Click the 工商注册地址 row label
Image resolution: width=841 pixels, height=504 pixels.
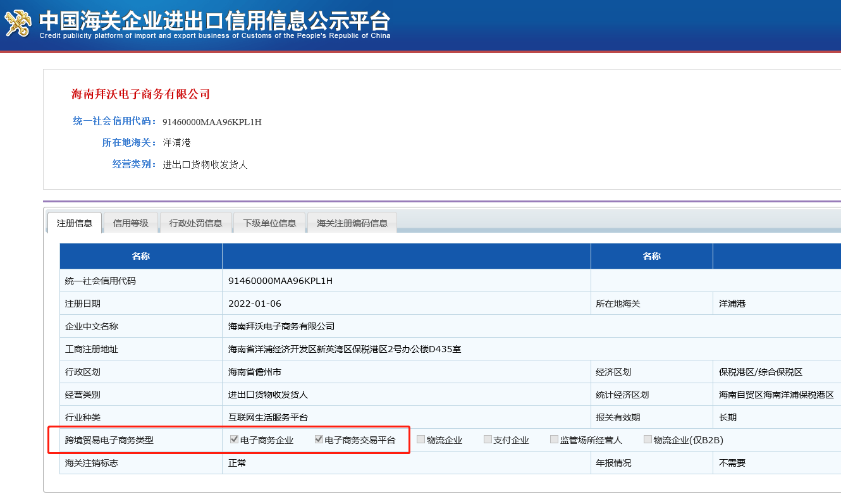pos(92,349)
